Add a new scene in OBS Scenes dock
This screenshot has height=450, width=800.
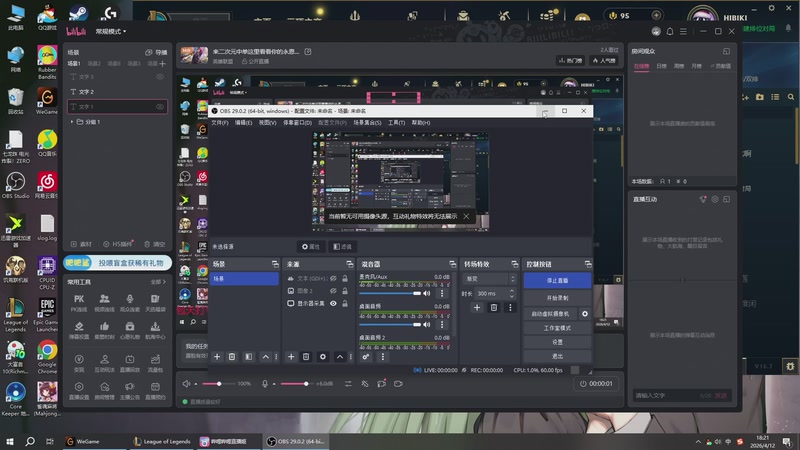[x=217, y=357]
